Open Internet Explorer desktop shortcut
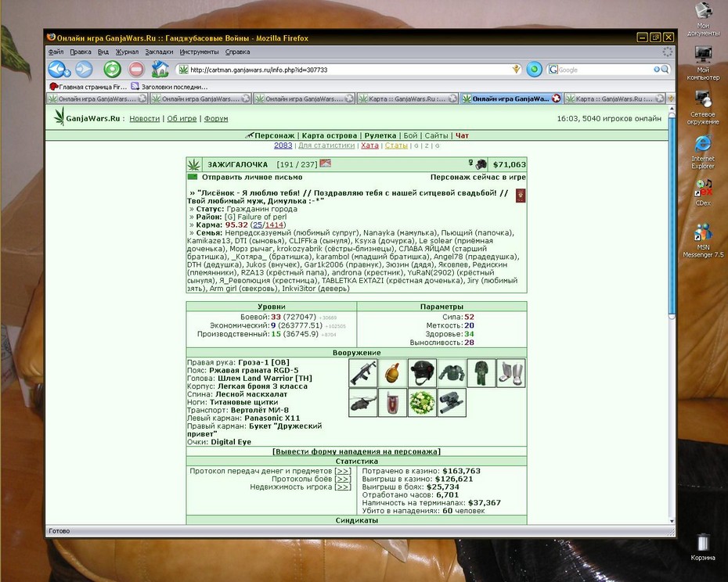Viewport: 728px width, 582px height. (x=702, y=152)
